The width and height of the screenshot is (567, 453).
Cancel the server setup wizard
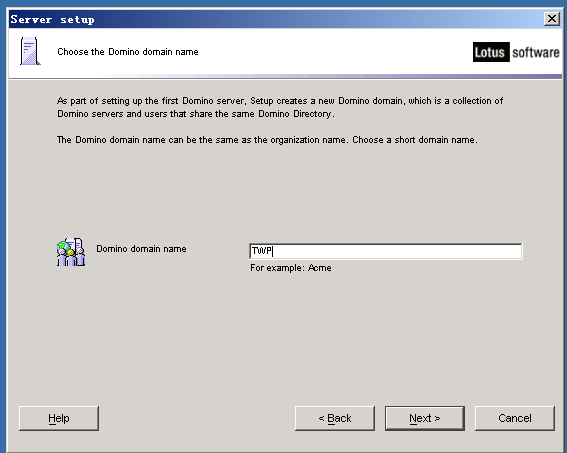coord(515,418)
